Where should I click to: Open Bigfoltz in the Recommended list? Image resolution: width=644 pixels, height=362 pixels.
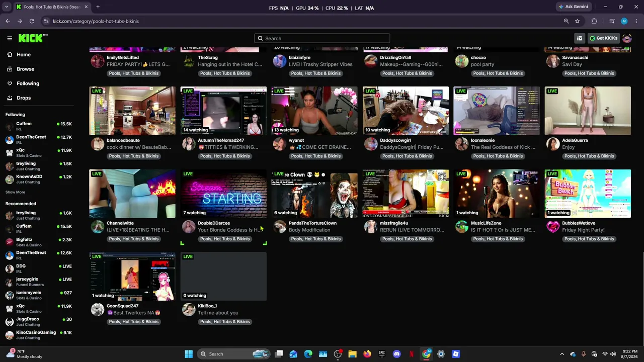click(39, 242)
